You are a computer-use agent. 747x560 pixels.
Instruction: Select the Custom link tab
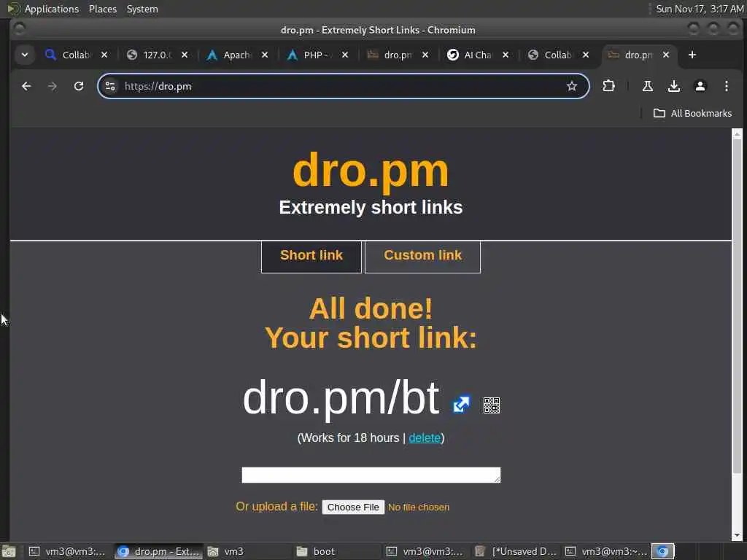point(422,257)
